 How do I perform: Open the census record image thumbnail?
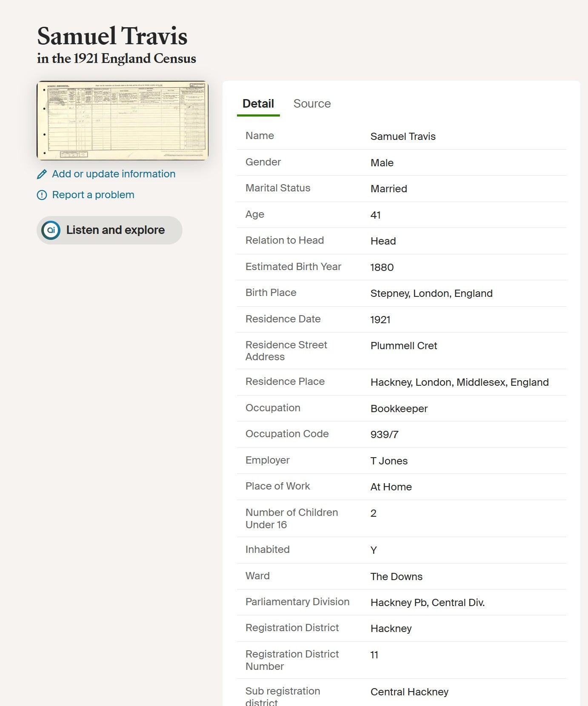coord(123,121)
